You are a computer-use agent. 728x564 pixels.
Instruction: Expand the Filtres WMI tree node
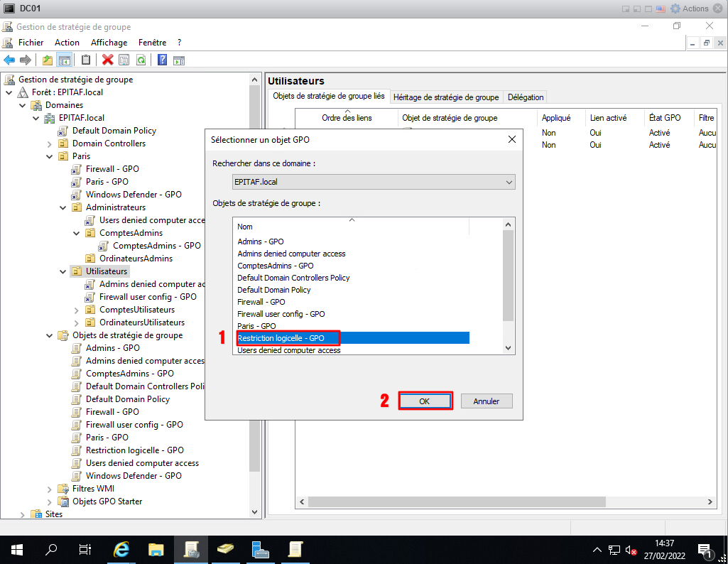50,489
